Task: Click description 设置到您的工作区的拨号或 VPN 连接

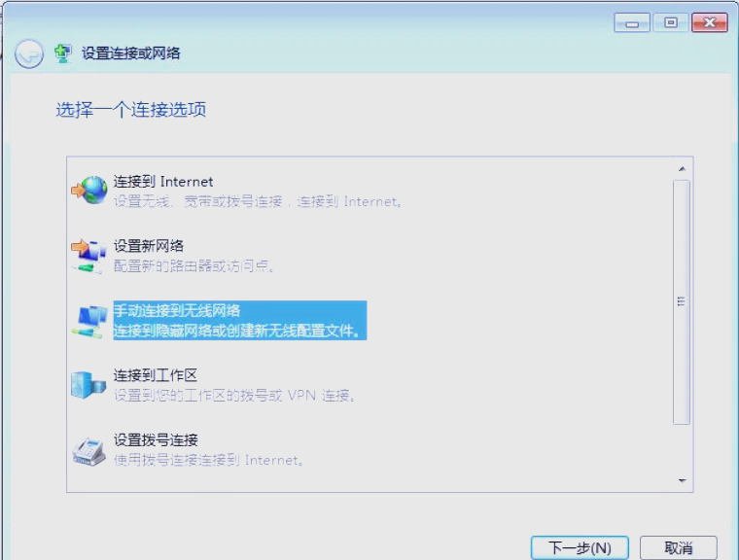Action: tap(234, 395)
